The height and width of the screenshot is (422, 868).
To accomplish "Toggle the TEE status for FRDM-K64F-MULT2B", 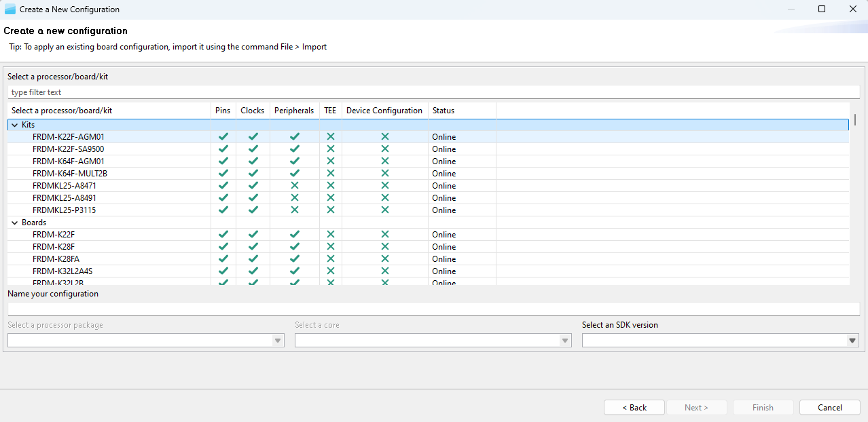I will tap(330, 173).
